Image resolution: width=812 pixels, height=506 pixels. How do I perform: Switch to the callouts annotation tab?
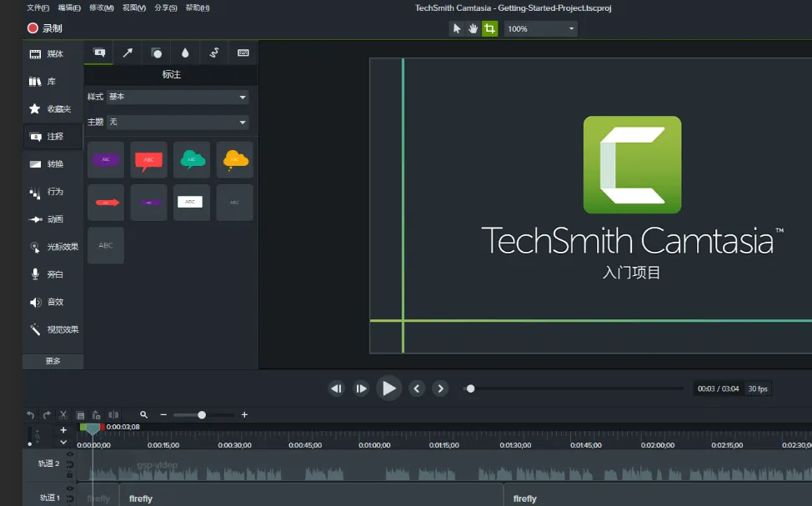(x=99, y=53)
